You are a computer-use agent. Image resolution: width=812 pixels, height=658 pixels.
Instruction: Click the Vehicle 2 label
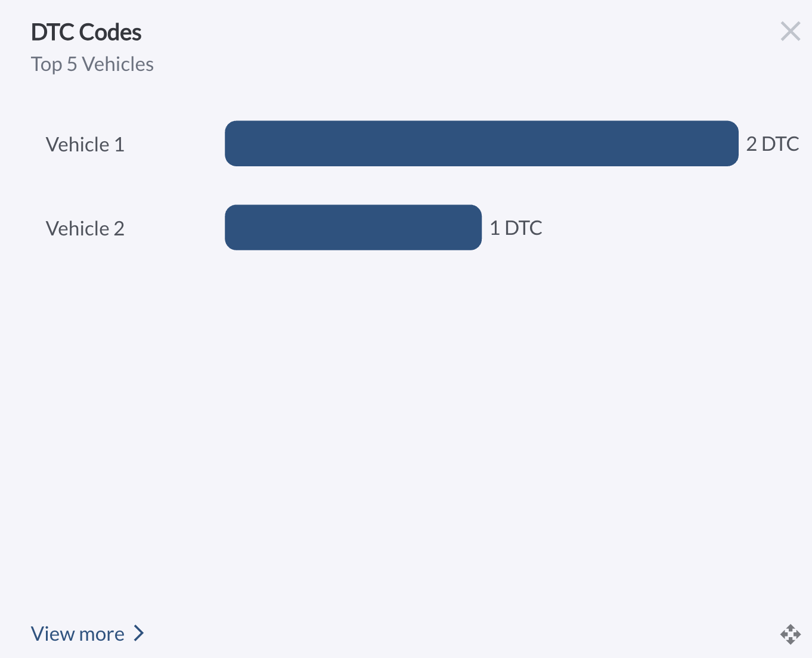click(85, 229)
